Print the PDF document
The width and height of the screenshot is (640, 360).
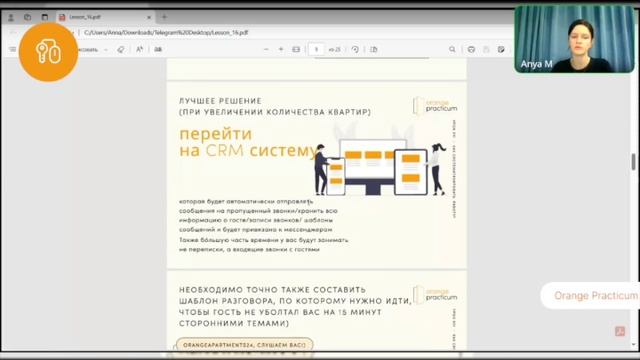(x=471, y=49)
